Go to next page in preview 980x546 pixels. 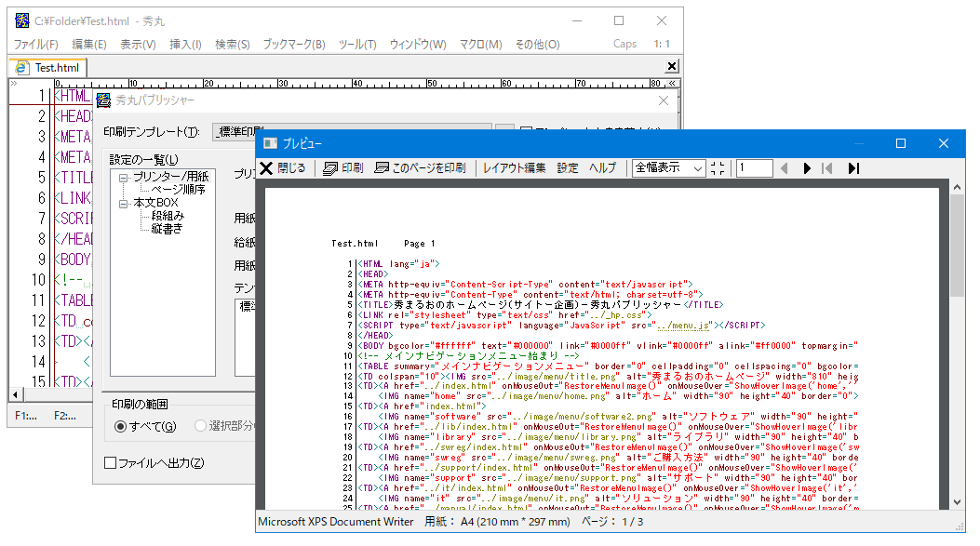(807, 168)
